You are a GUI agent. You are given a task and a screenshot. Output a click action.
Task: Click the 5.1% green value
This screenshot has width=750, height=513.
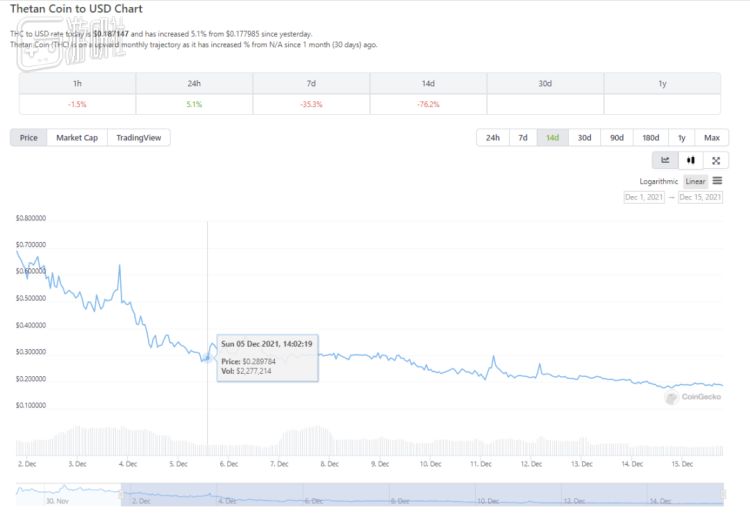point(194,104)
